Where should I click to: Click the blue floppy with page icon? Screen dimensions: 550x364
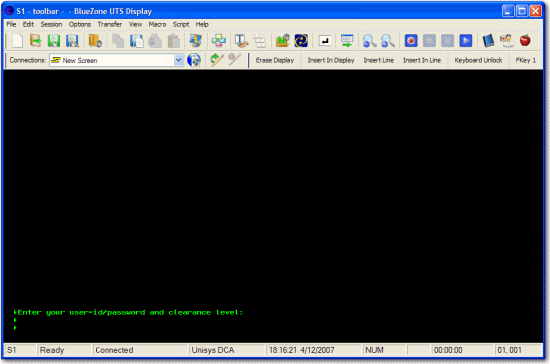click(136, 41)
